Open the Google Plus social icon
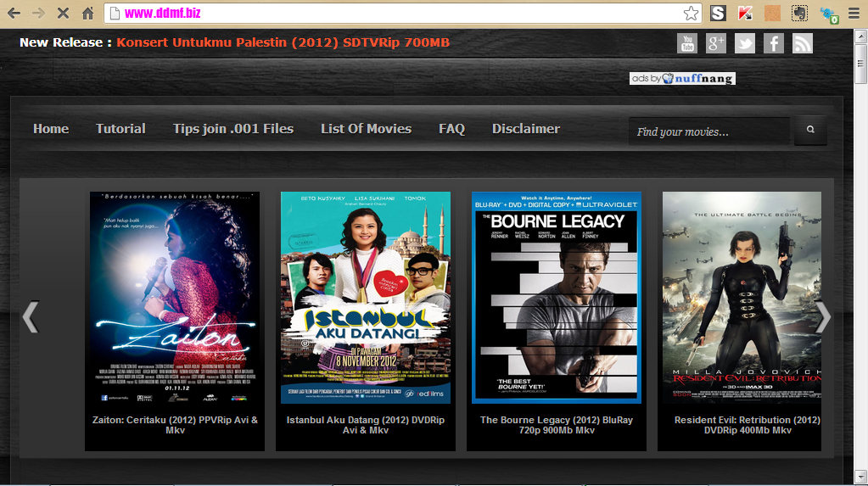The height and width of the screenshot is (486, 868). pyautogui.click(x=716, y=43)
